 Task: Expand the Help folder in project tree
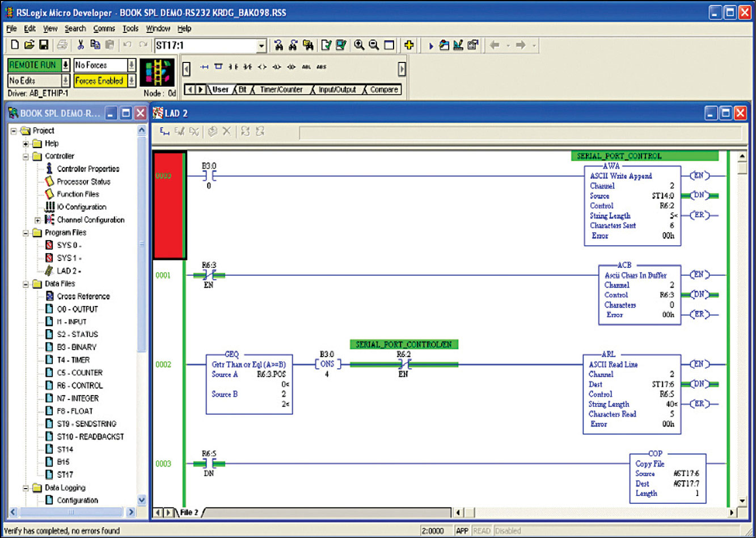point(26,144)
